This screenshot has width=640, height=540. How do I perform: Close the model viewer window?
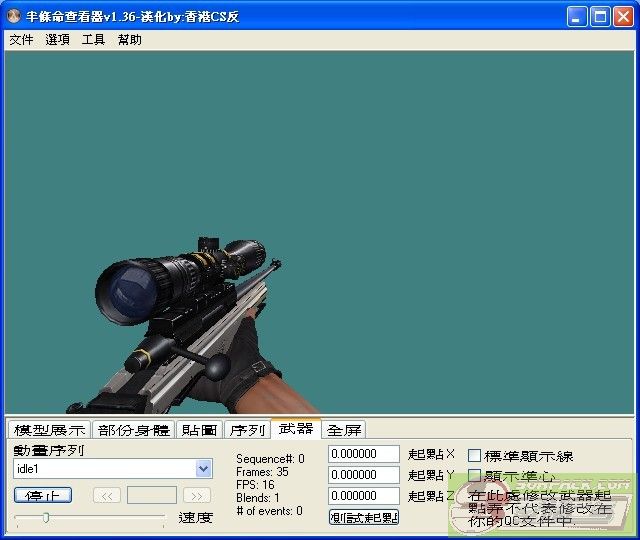pos(624,16)
